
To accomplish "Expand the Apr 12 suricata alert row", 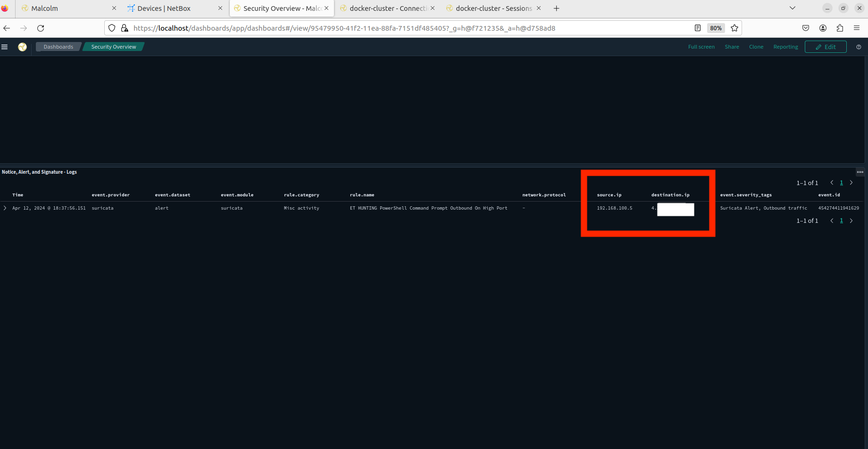I will pyautogui.click(x=5, y=208).
